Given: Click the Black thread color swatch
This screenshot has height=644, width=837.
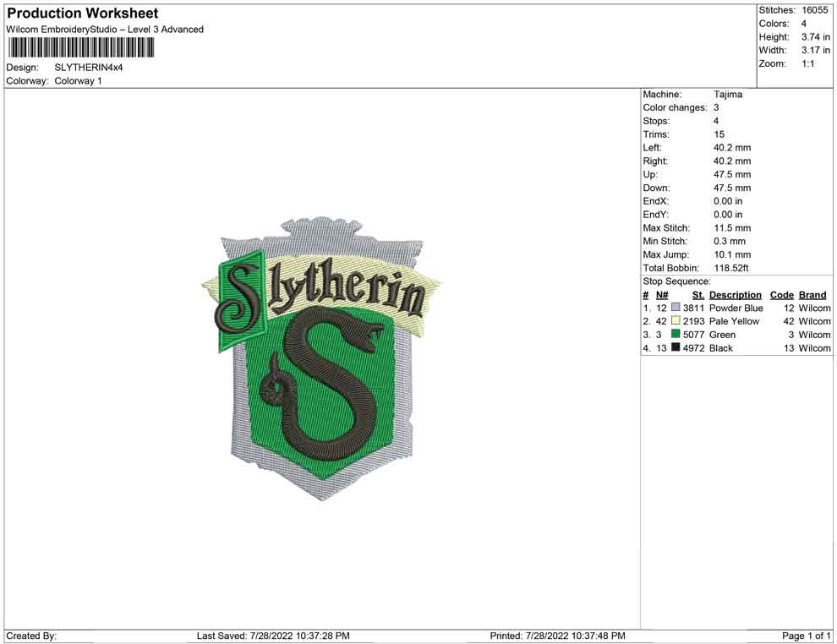Looking at the screenshot, I should (676, 348).
